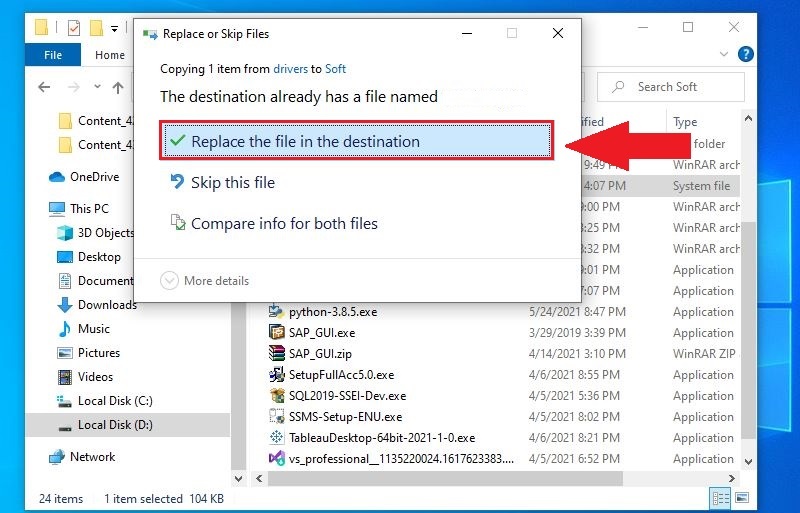The height and width of the screenshot is (513, 800).
Task: Select OneDrive in navigation pane
Action: pyautogui.click(x=84, y=177)
